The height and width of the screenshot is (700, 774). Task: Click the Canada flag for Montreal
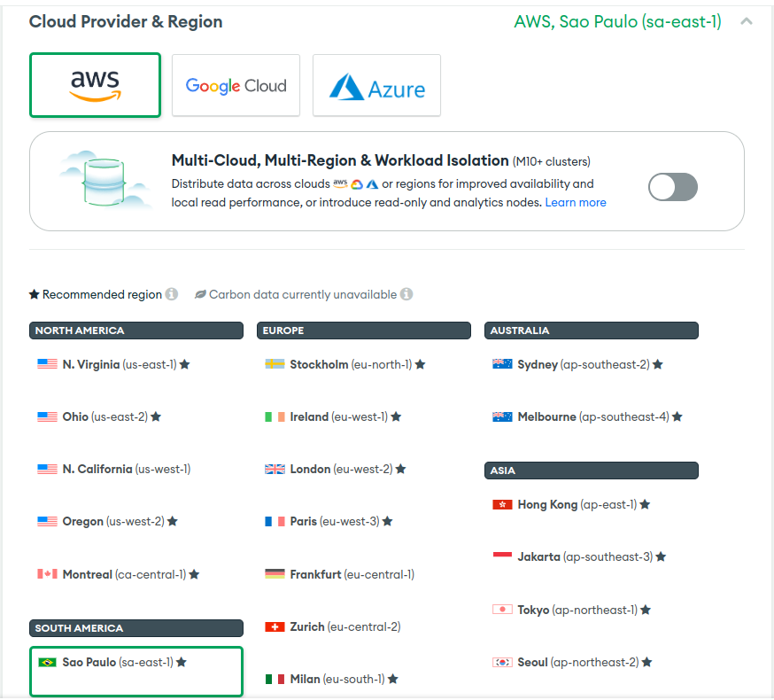coord(47,574)
